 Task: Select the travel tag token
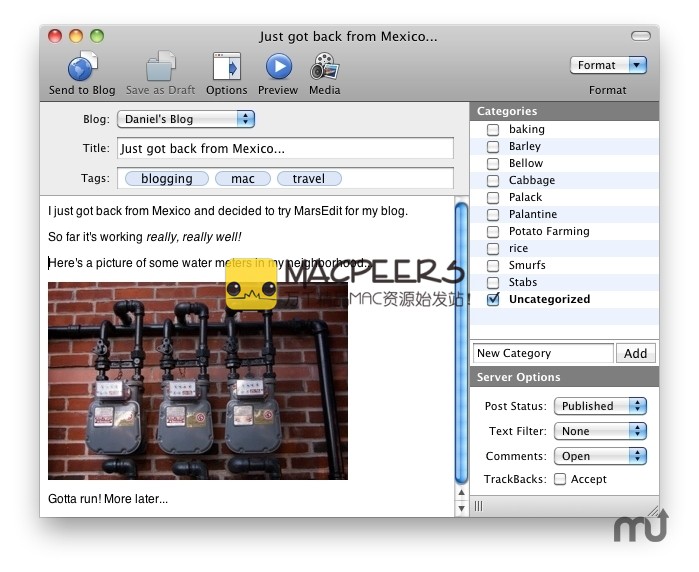[x=309, y=179]
